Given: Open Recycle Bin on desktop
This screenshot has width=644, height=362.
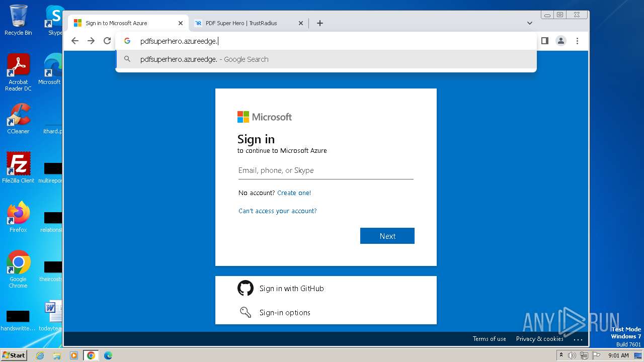Looking at the screenshot, I should click(x=18, y=20).
